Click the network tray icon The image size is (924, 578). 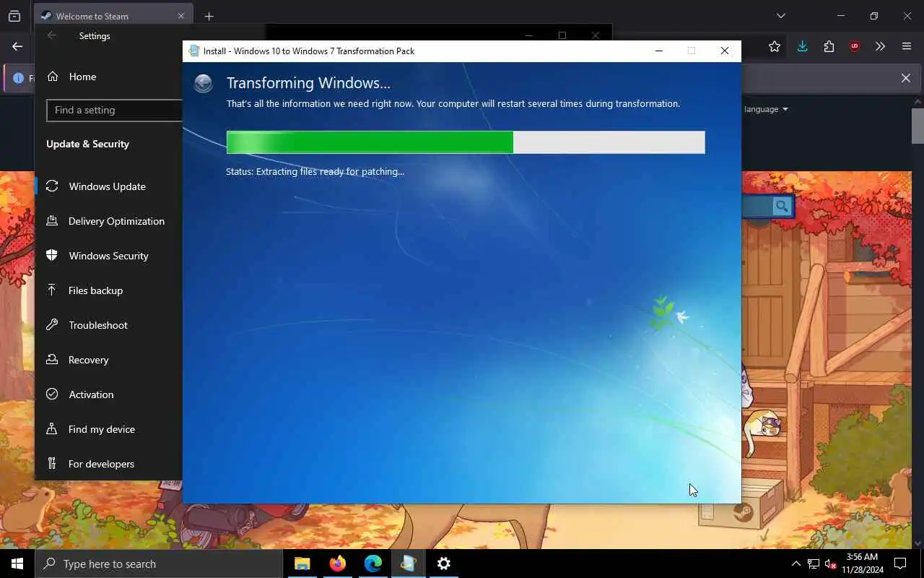pos(814,564)
